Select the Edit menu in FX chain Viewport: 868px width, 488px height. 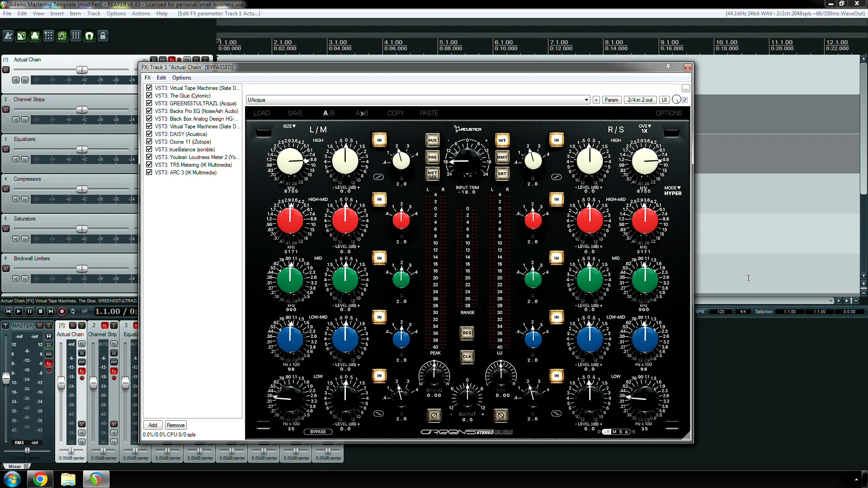coord(160,77)
